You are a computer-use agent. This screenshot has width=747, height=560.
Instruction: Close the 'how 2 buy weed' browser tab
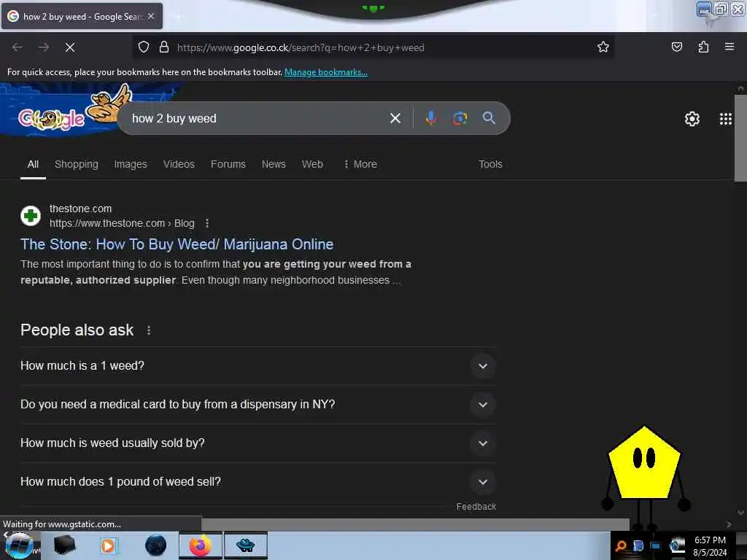pos(151,16)
